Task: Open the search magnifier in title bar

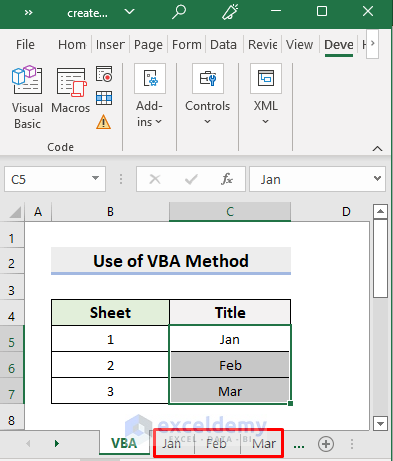Action: pyautogui.click(x=179, y=12)
